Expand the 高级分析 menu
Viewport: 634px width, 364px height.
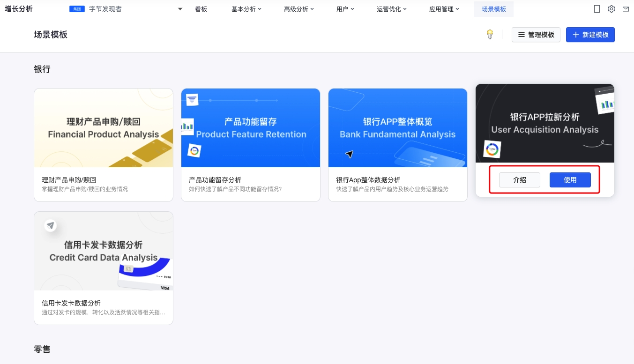[x=299, y=9]
